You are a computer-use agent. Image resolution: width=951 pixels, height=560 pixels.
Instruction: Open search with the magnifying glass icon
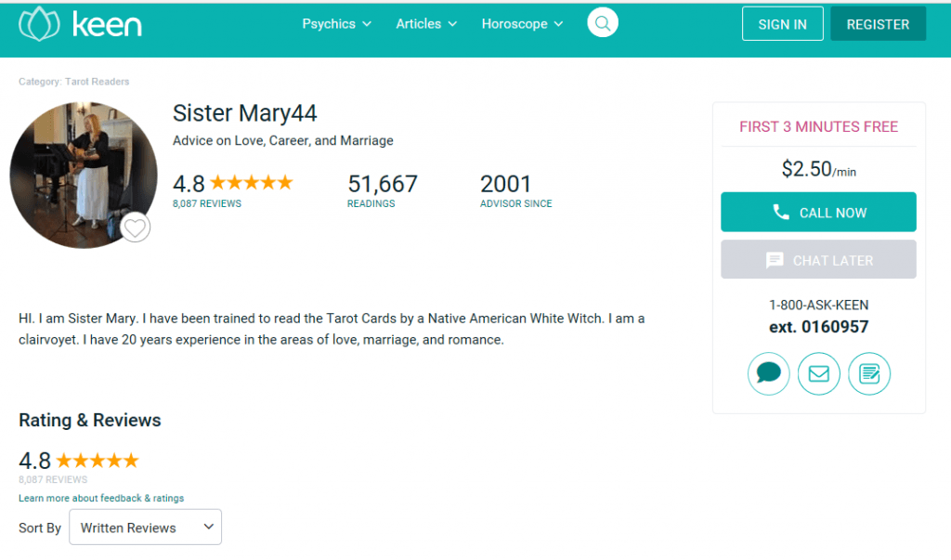(x=602, y=23)
